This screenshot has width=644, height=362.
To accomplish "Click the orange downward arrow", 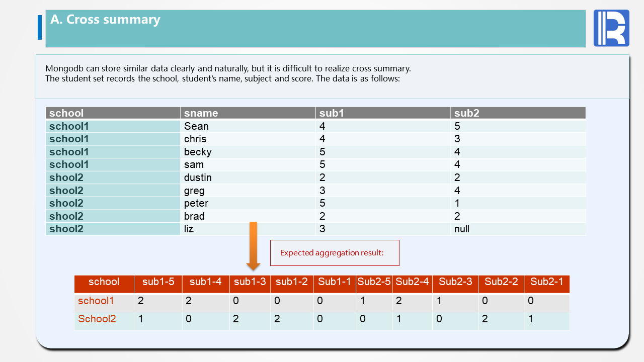I will [x=253, y=246].
